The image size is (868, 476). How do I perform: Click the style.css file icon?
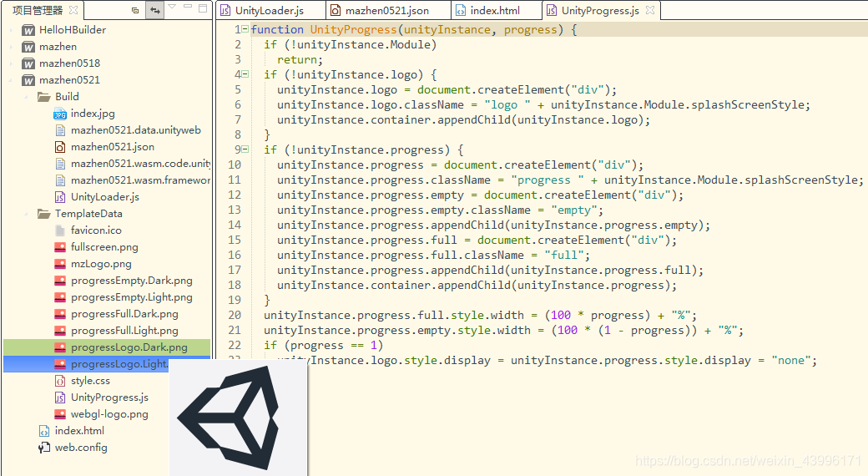coord(60,381)
